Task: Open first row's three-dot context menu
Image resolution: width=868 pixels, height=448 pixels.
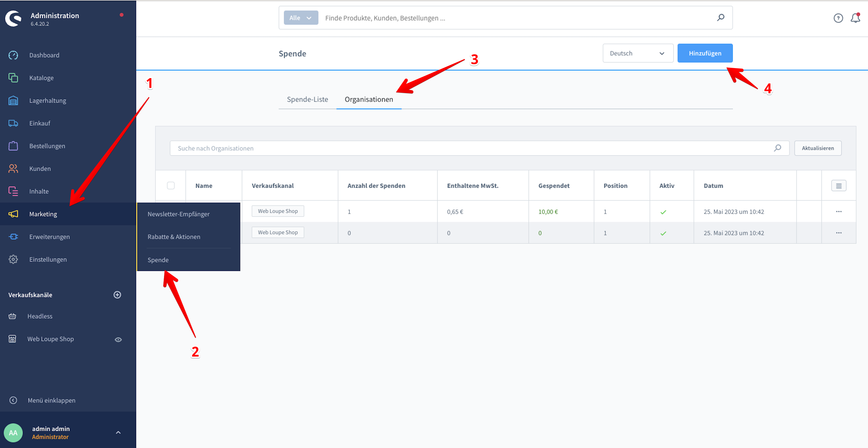Action: [838, 212]
